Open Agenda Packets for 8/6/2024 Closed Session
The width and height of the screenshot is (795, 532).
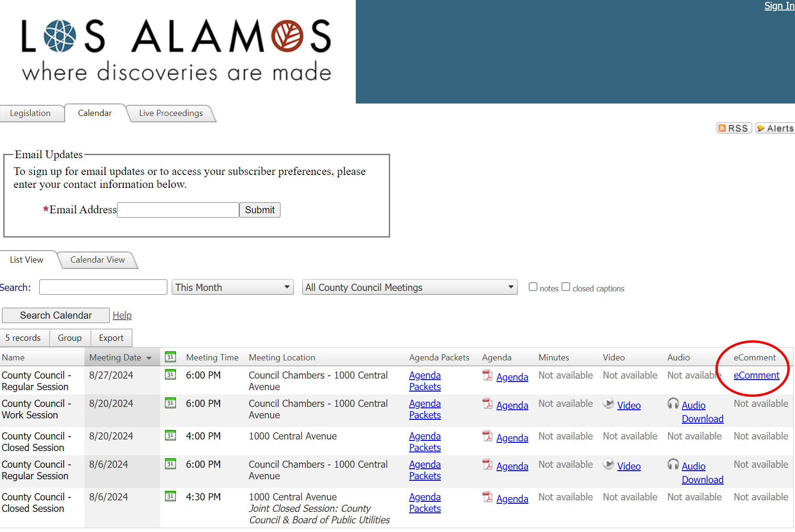point(425,503)
